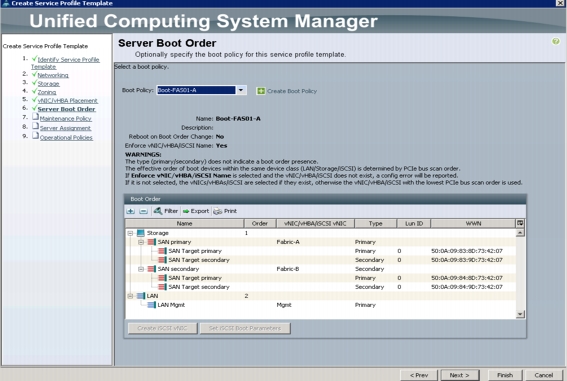This screenshot has width=567, height=381.
Task: Print the boot order table
Action: [x=225, y=211]
